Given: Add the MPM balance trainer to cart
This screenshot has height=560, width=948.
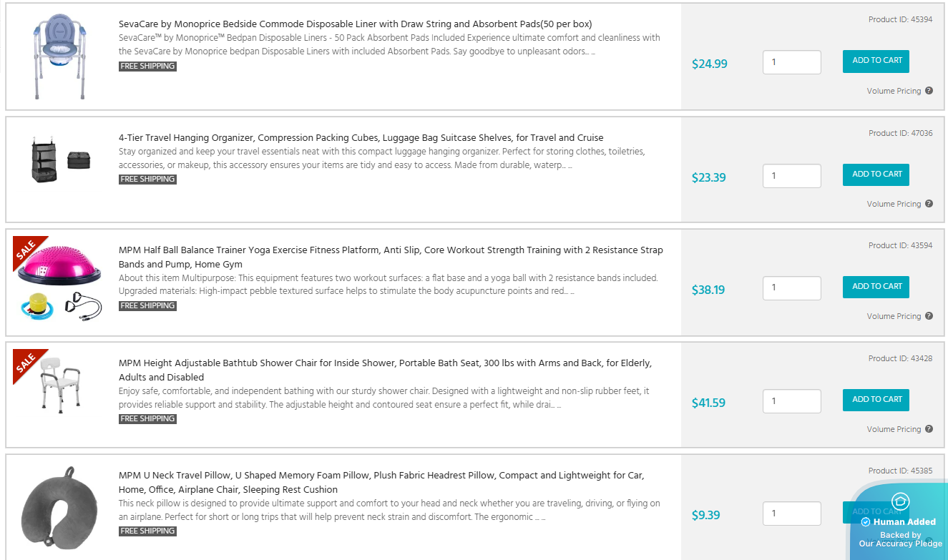Looking at the screenshot, I should tap(876, 287).
